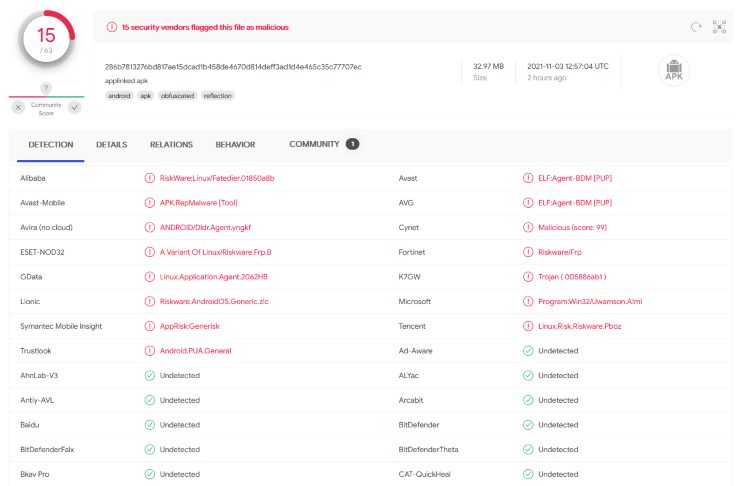Click the alert icon in the Avast-Mobile row
This screenshot has height=486, width=750.
150,203
